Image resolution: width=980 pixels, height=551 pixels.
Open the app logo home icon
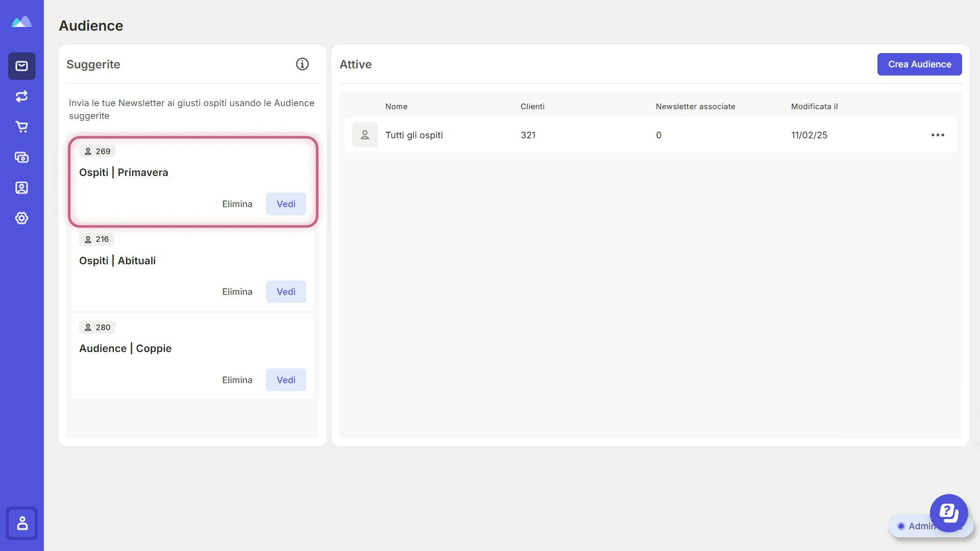[x=21, y=21]
